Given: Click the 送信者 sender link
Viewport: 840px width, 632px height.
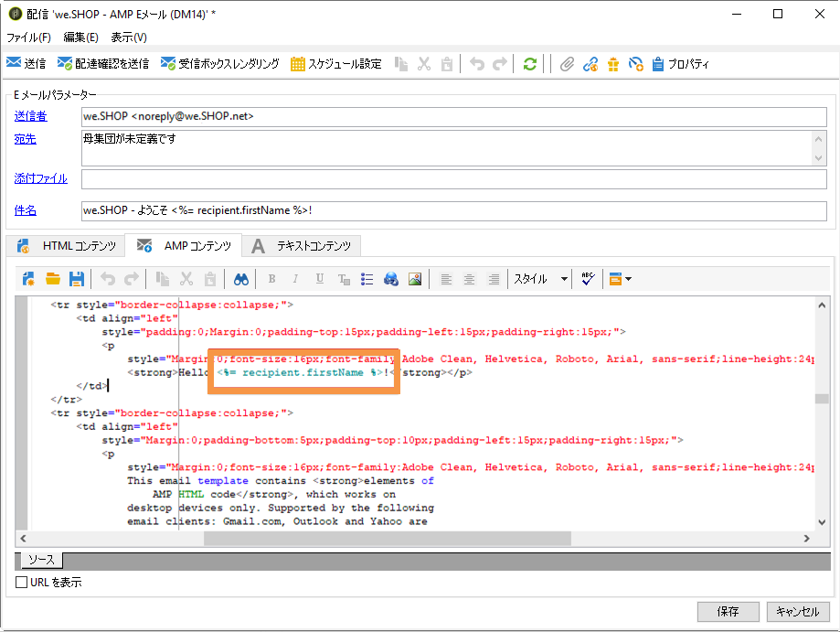Looking at the screenshot, I should [30, 116].
